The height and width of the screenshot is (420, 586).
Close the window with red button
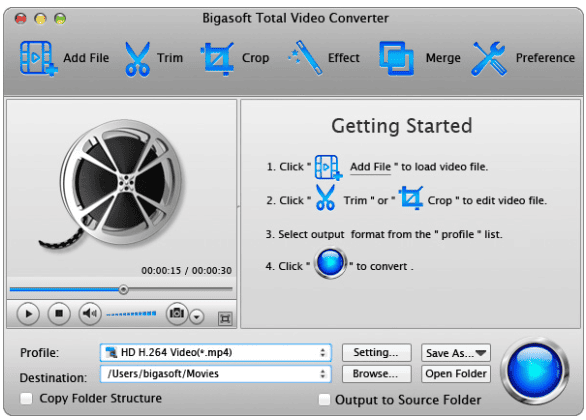21,18
